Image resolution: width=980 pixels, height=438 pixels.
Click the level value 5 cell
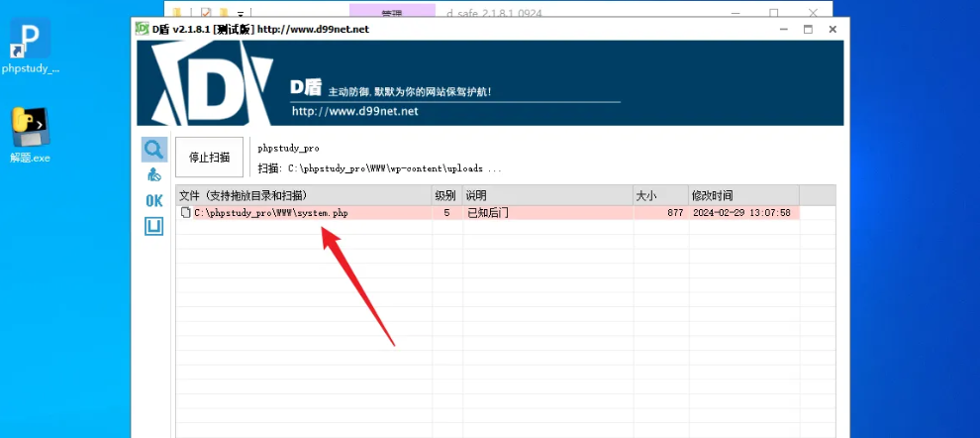pyautogui.click(x=446, y=213)
